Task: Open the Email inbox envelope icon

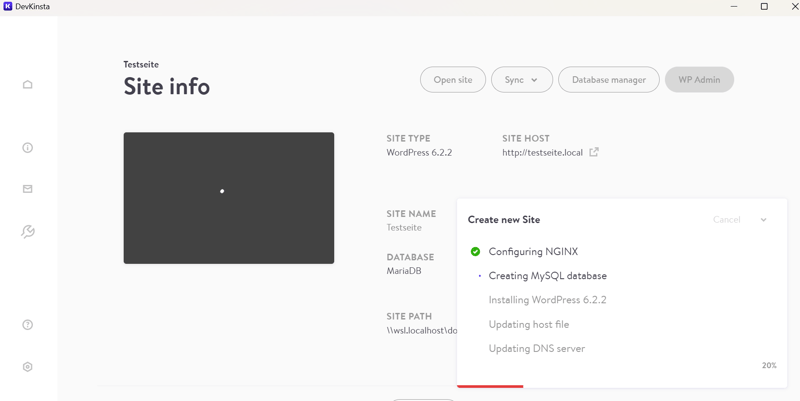Action: click(x=28, y=189)
